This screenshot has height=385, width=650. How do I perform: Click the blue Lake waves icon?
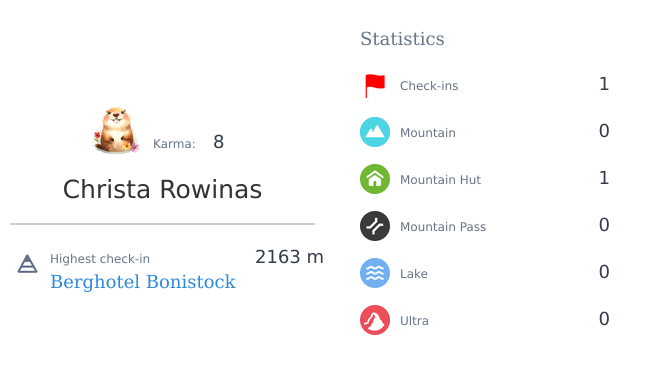click(x=375, y=273)
